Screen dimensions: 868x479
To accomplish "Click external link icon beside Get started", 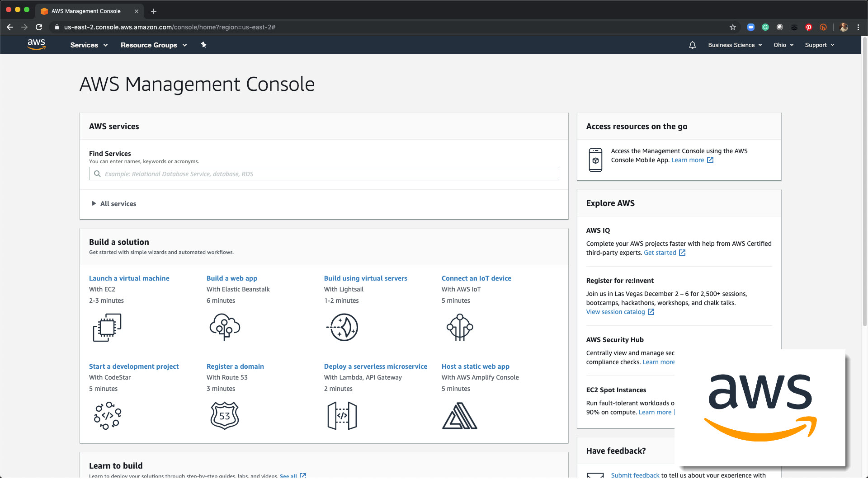I will 682,253.
